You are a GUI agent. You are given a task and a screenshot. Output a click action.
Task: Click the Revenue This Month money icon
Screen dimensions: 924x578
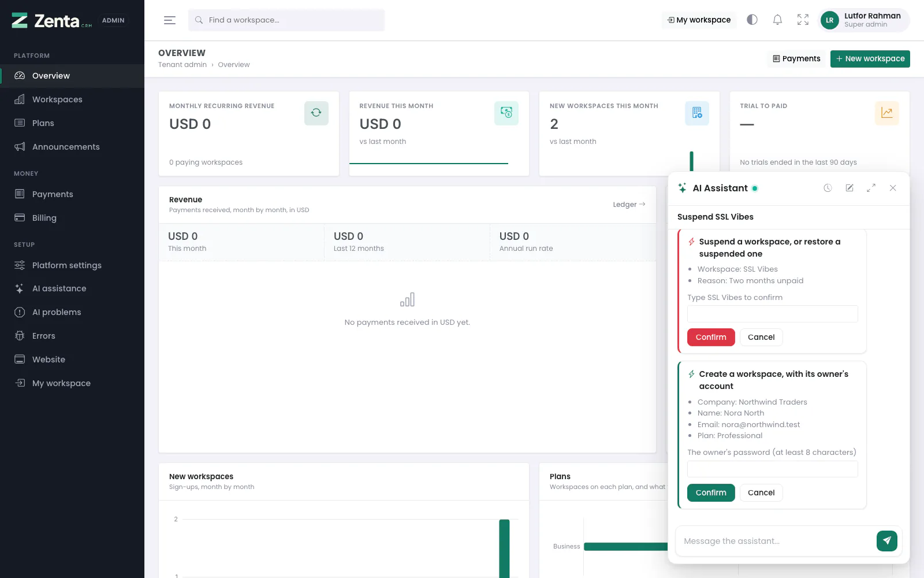tap(506, 113)
